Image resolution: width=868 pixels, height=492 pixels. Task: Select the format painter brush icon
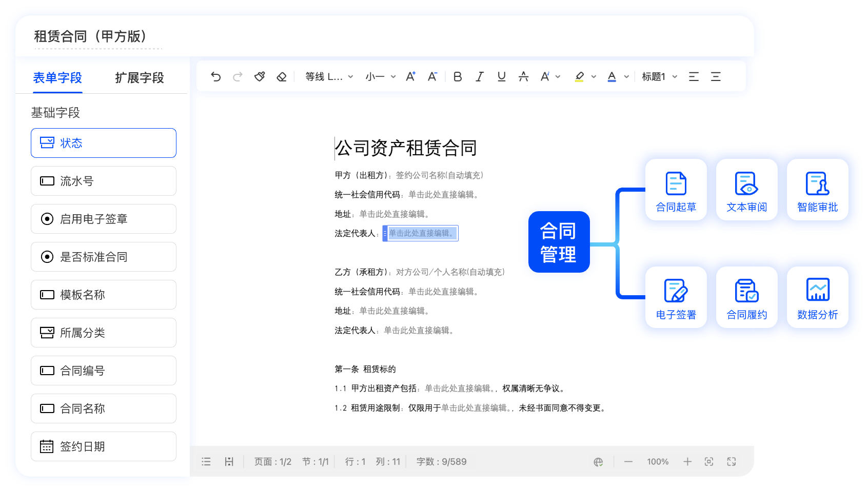click(260, 77)
